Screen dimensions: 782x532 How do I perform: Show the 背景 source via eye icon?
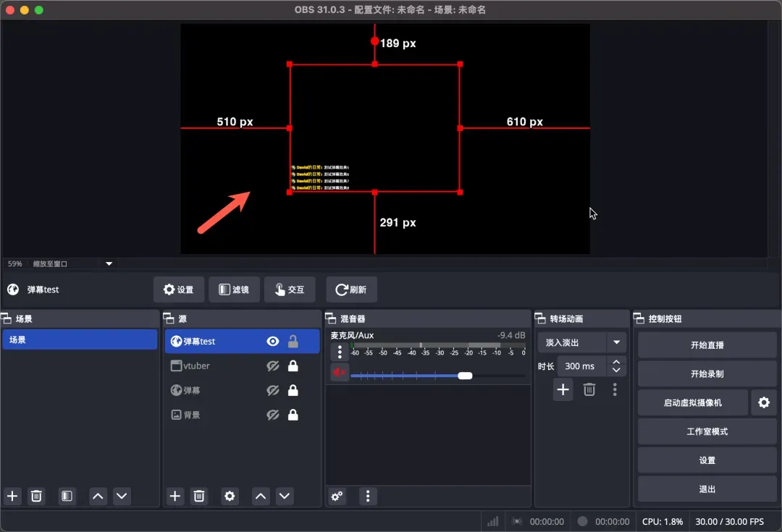pyautogui.click(x=273, y=415)
